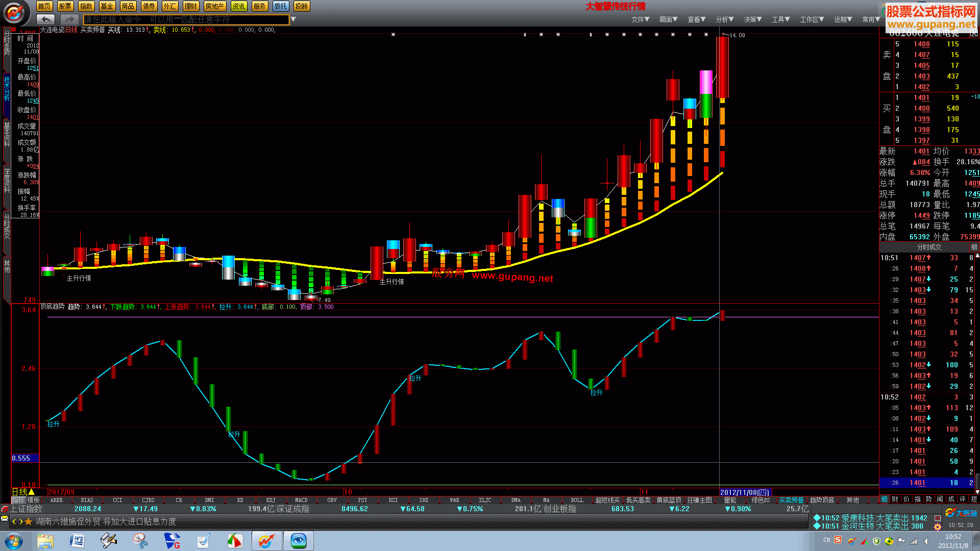Select the 买卖频普 indicator tab
980x551 pixels.
[x=791, y=500]
